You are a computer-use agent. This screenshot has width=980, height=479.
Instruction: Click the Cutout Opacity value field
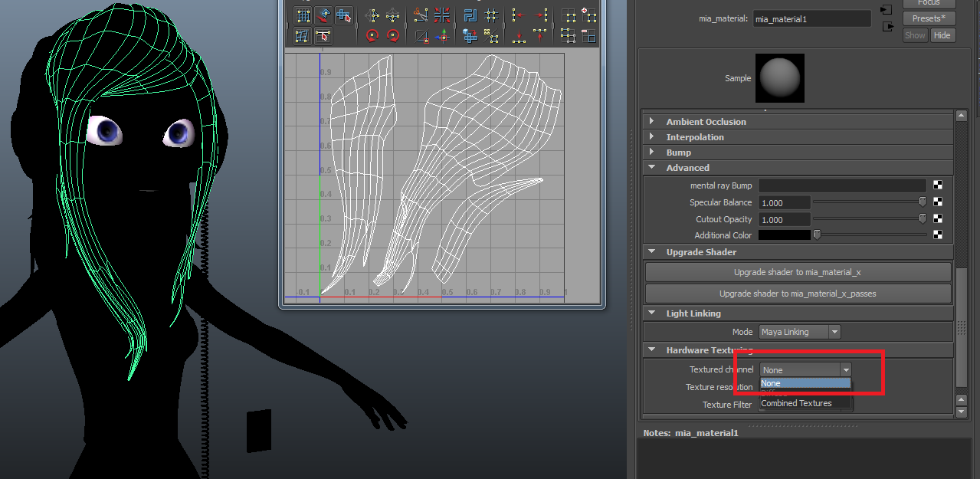coord(785,220)
